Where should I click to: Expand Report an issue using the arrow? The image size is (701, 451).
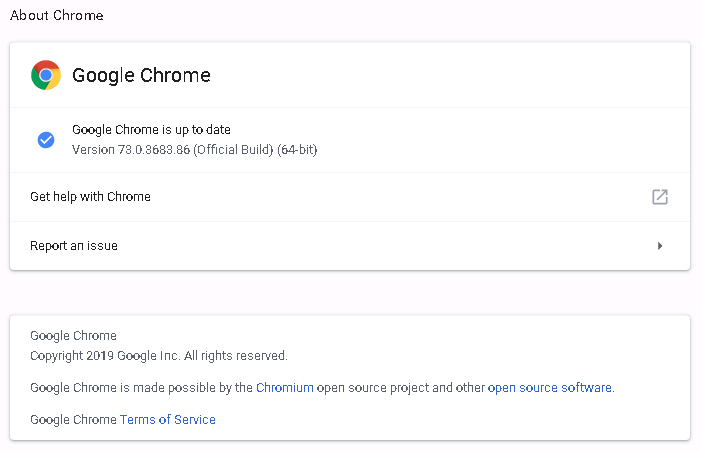pos(660,246)
